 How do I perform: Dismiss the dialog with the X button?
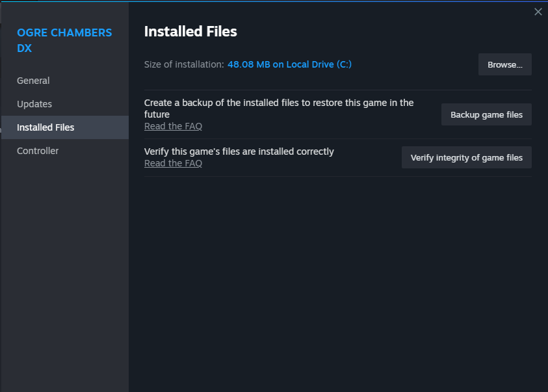click(538, 11)
